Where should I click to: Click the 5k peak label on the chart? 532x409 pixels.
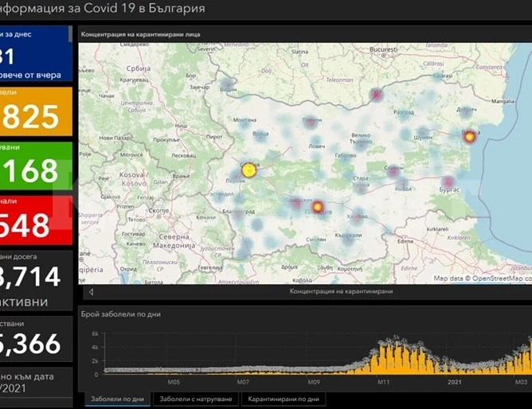click(397, 337)
